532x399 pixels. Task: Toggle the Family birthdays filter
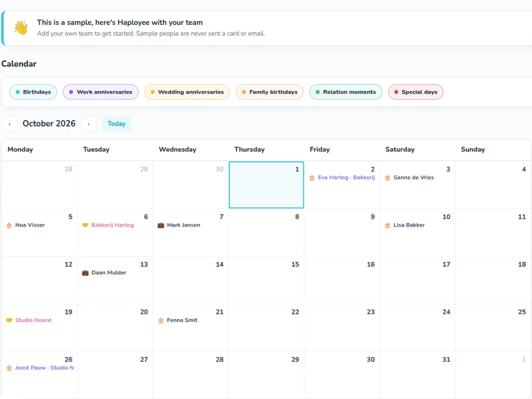[270, 92]
